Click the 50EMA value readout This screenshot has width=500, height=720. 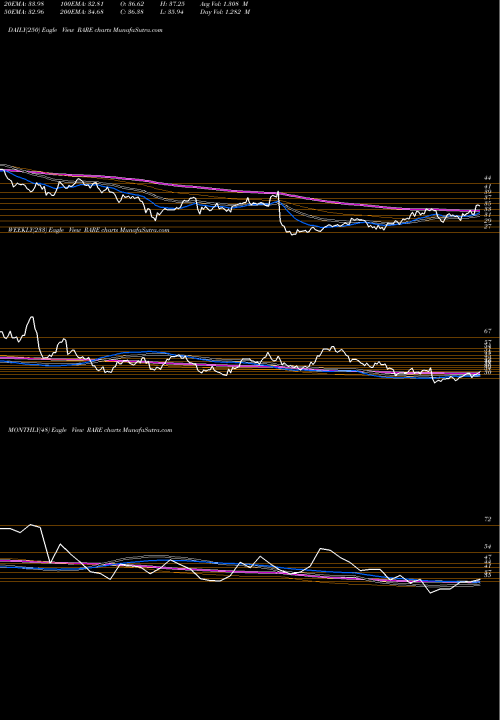point(23,12)
